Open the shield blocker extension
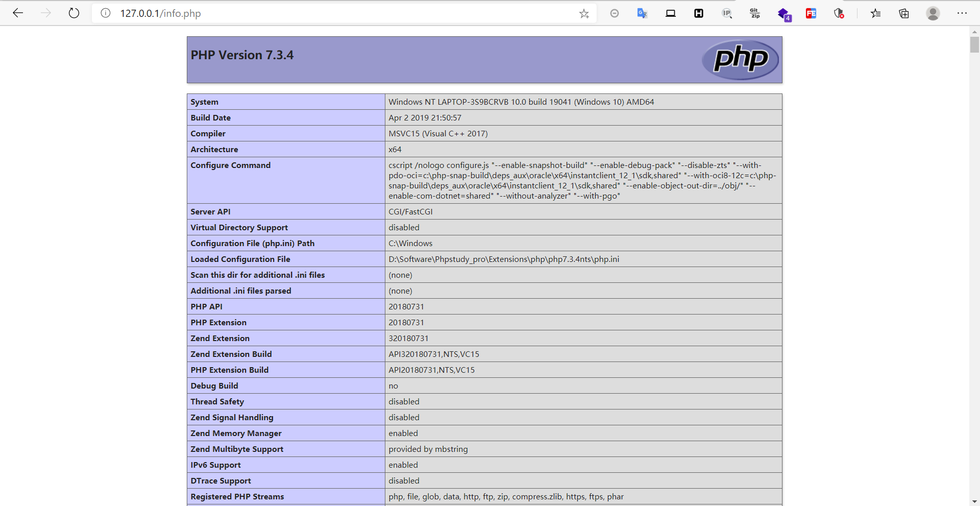The image size is (980, 506). click(839, 13)
